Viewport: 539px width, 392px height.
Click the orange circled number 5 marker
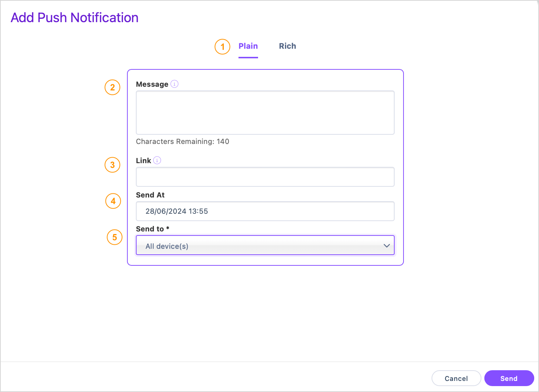pyautogui.click(x=115, y=237)
